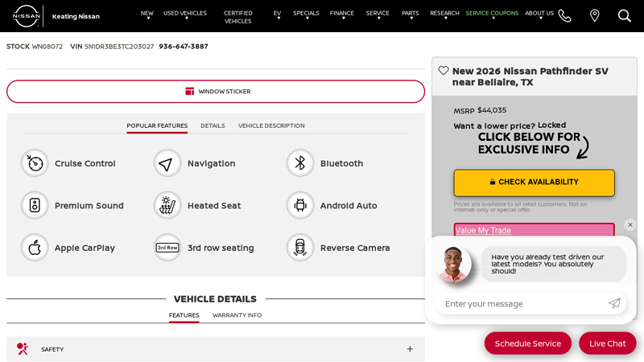Click the heart favorite icon

pyautogui.click(x=444, y=71)
